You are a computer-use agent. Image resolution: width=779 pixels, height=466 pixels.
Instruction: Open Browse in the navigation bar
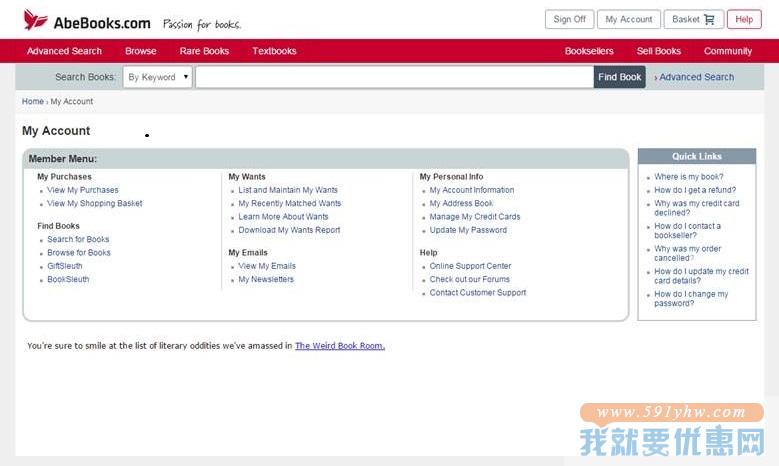[141, 51]
